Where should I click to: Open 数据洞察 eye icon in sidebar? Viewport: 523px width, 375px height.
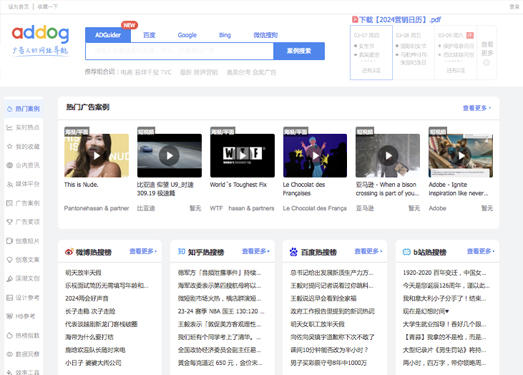coord(10,354)
